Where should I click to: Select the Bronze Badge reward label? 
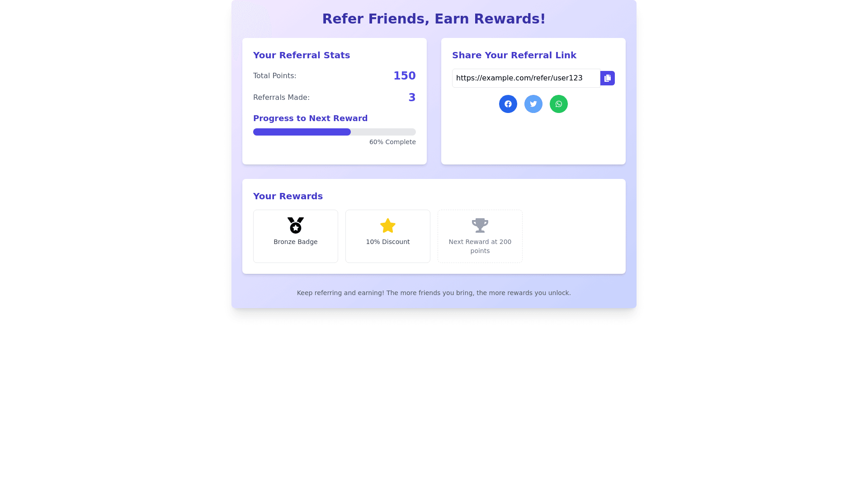coord(296,242)
